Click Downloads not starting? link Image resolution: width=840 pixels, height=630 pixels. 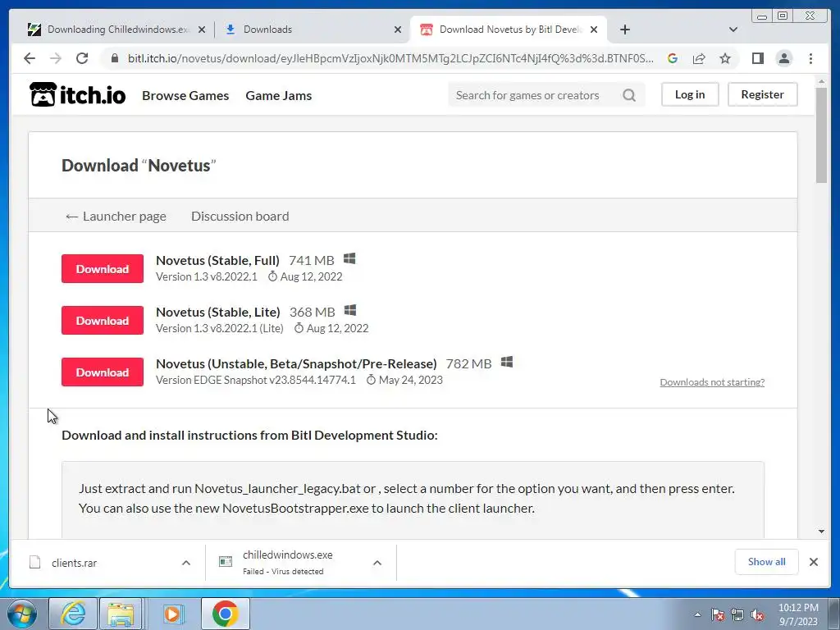[712, 382]
